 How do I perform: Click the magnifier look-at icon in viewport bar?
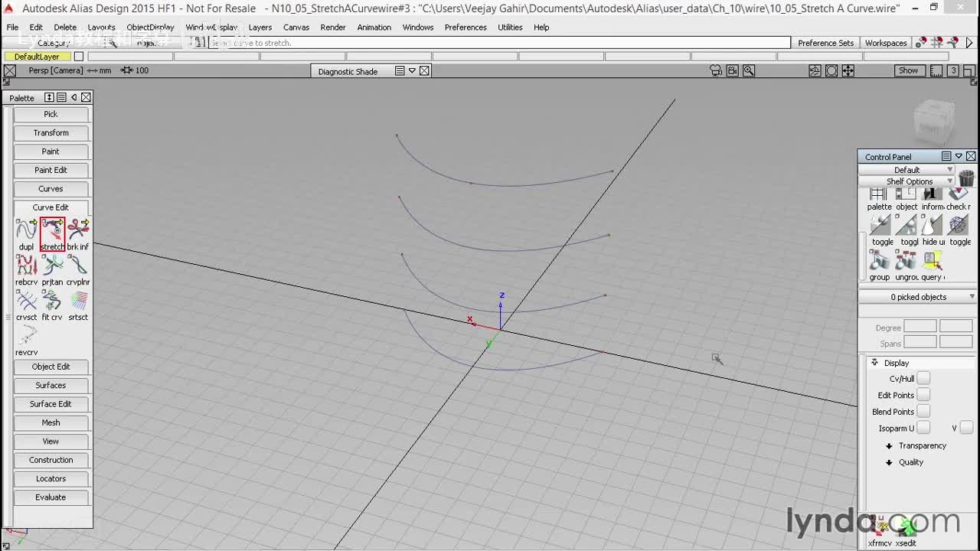(749, 70)
